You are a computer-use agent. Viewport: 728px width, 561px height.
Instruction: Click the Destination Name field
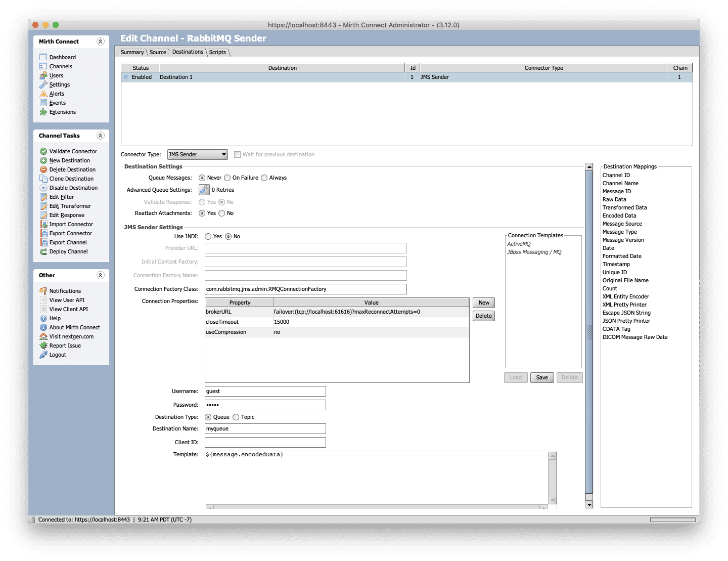click(265, 428)
